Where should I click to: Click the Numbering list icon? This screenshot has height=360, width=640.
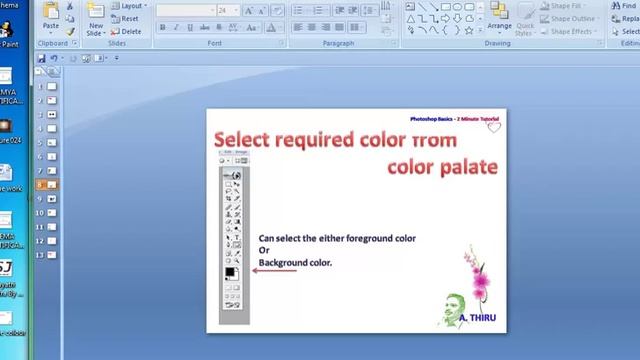click(x=319, y=11)
